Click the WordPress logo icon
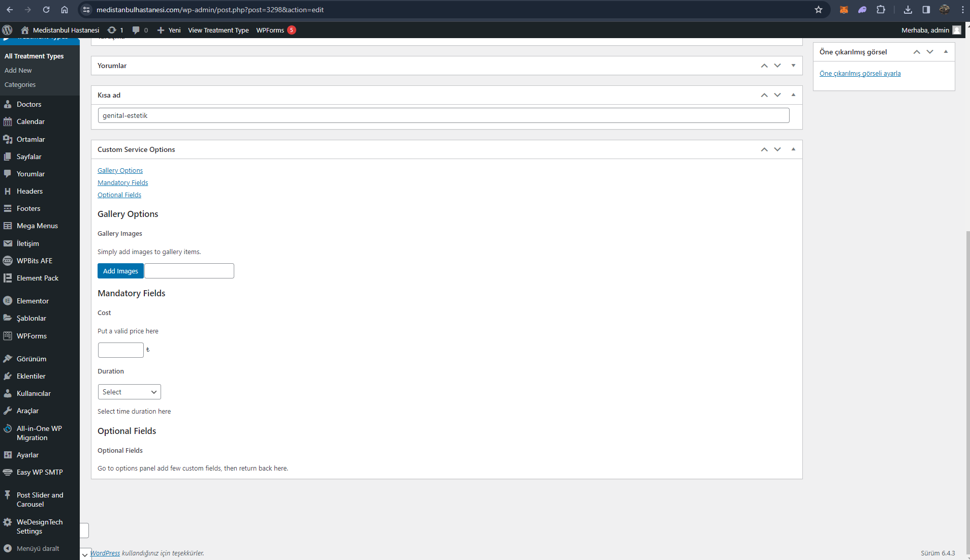This screenshot has height=560, width=970. point(7,30)
